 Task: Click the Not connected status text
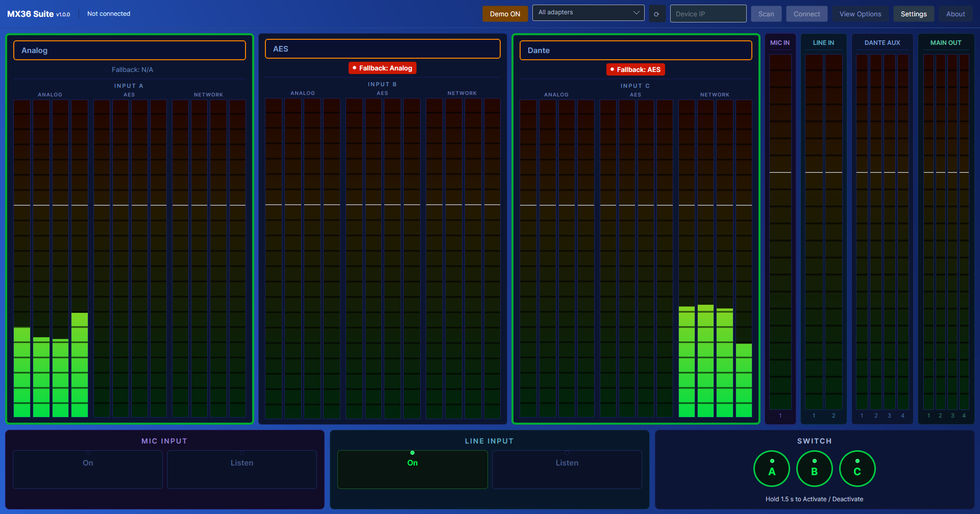pyautogui.click(x=109, y=14)
